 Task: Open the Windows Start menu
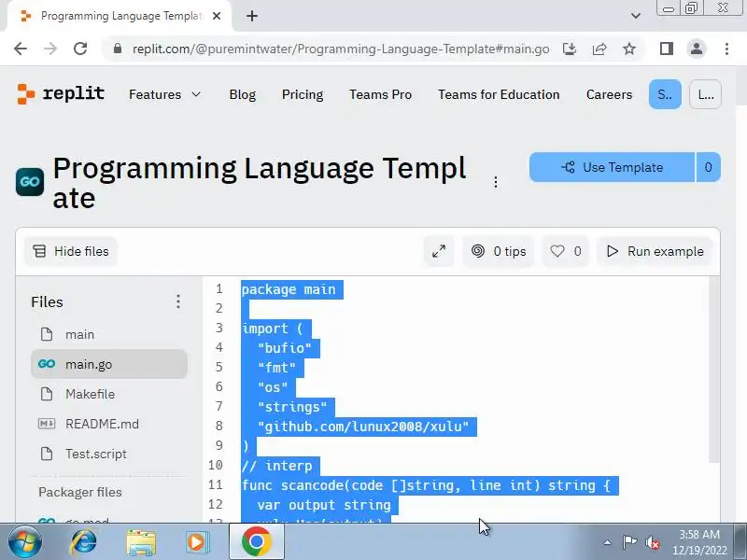coord(24,541)
